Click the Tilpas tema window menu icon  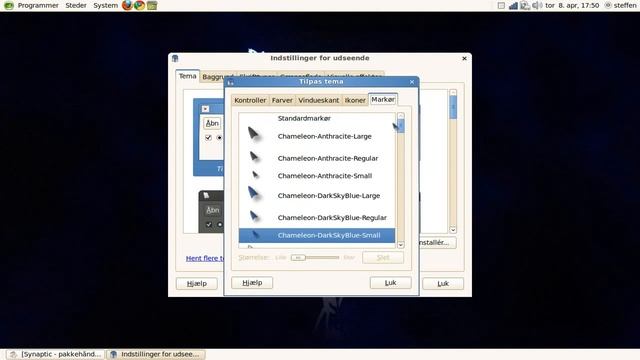(x=231, y=82)
